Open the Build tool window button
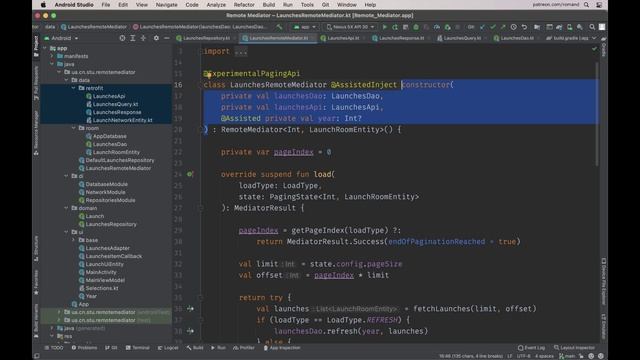This screenshot has height=360, width=640. click(195, 348)
